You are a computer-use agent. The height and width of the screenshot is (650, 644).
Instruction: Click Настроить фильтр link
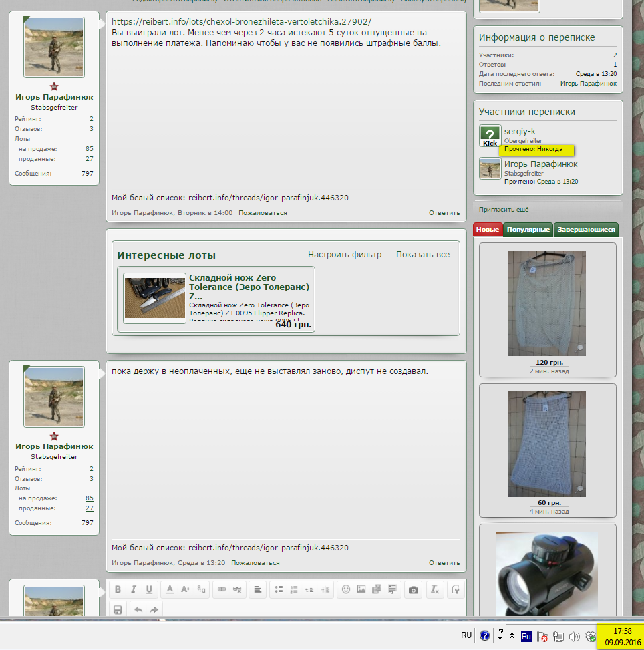(345, 255)
